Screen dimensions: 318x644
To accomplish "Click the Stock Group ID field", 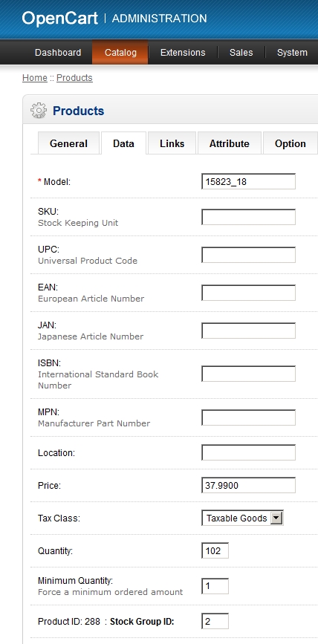I will click(x=215, y=622).
